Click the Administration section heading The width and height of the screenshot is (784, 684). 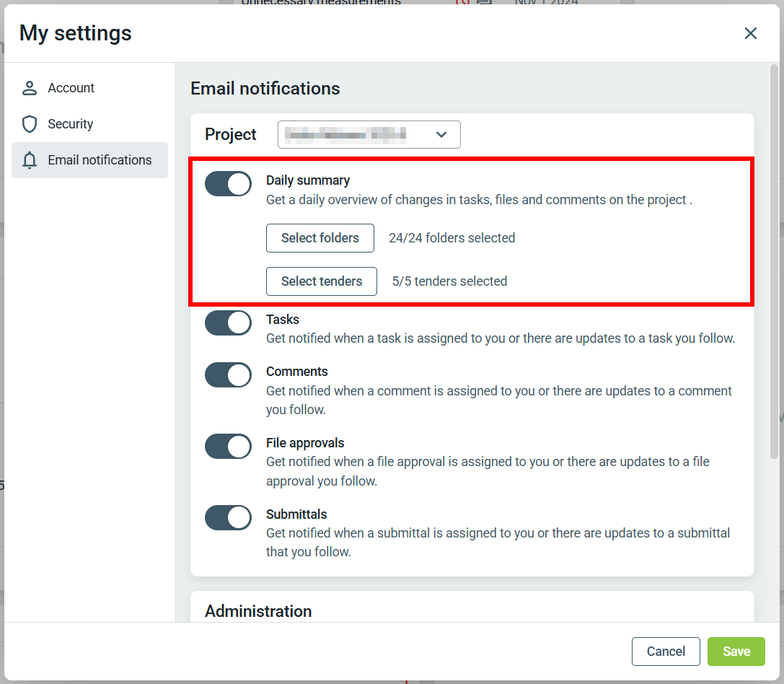(x=258, y=611)
